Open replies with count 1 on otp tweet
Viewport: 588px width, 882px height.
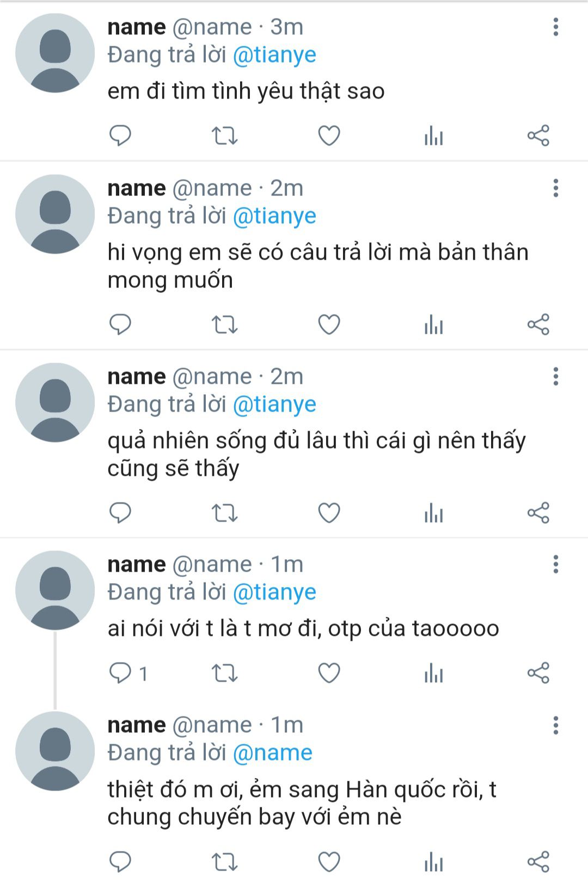[129, 673]
